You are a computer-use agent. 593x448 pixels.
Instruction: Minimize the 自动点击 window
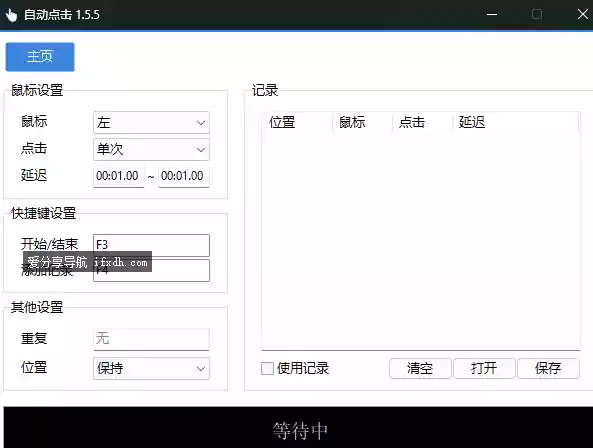click(492, 15)
